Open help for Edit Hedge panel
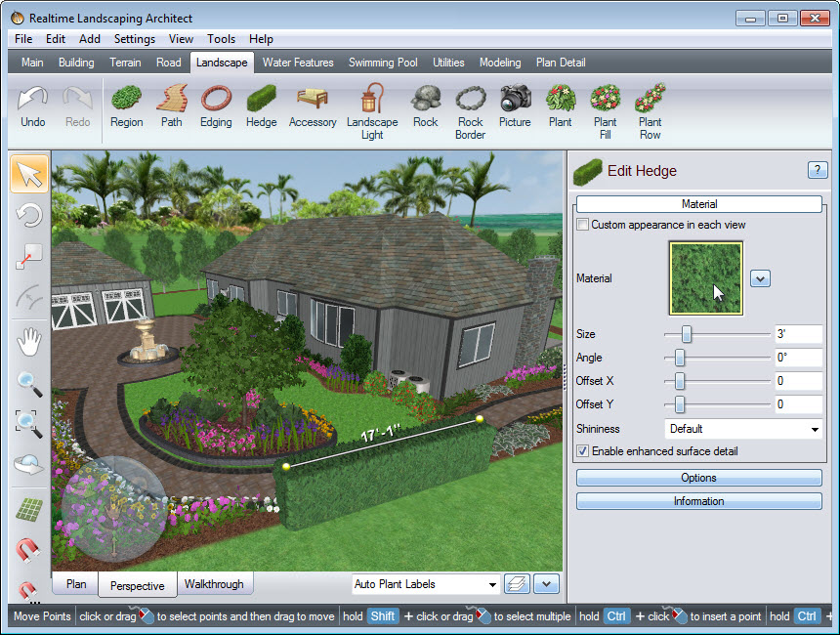 tap(817, 170)
